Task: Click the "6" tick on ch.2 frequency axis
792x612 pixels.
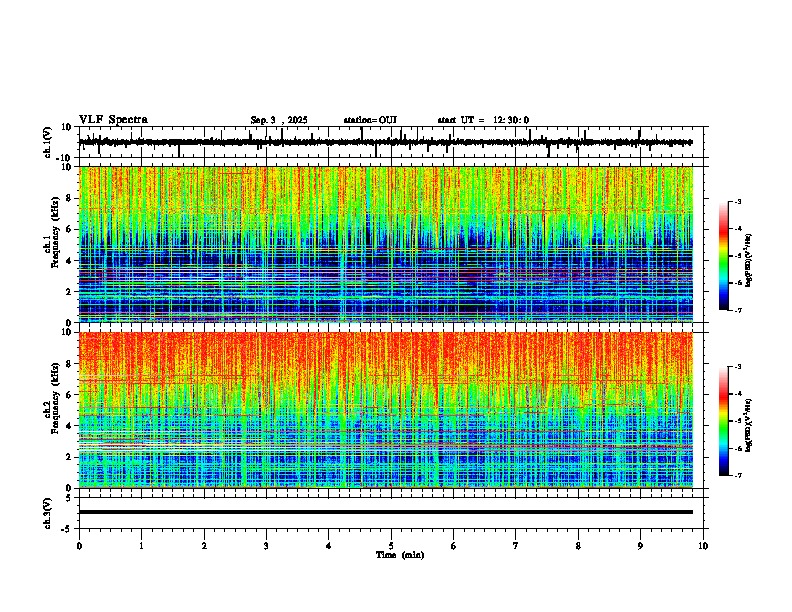Action: (70, 394)
